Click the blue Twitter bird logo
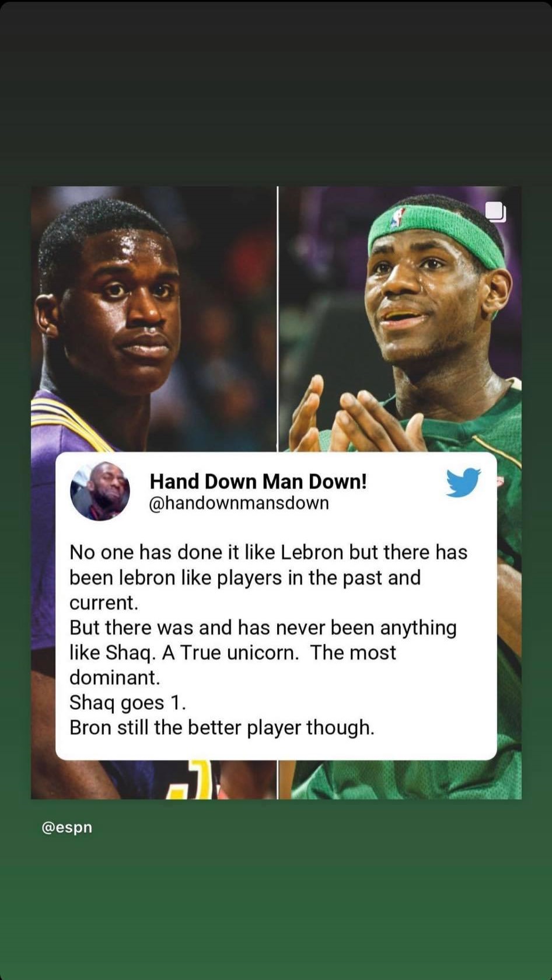The width and height of the screenshot is (552, 980). click(x=463, y=482)
